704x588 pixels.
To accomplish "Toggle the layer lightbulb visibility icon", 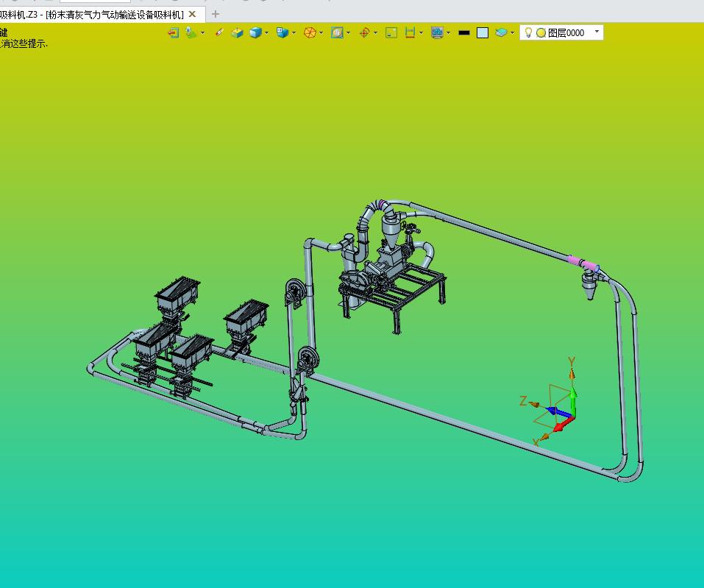I will pos(528,32).
